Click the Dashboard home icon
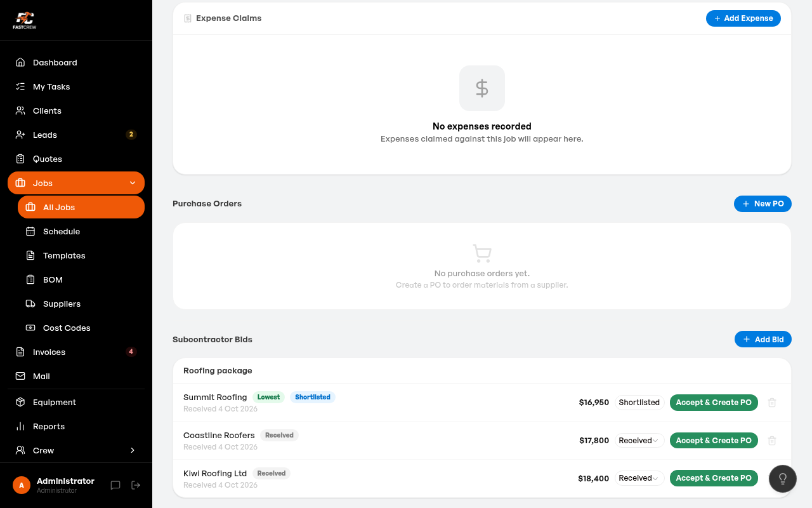 pyautogui.click(x=20, y=62)
